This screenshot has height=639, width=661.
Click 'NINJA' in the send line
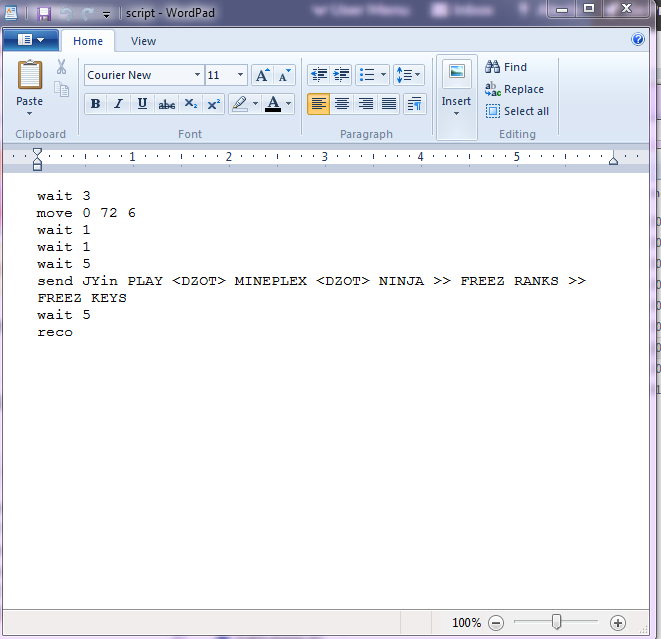click(401, 281)
